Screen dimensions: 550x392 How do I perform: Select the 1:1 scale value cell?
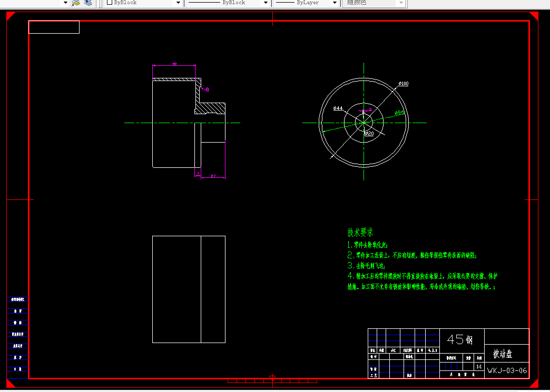tap(479, 366)
